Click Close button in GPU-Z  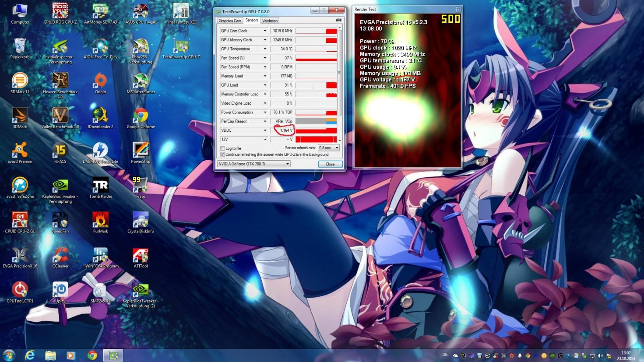(x=330, y=164)
